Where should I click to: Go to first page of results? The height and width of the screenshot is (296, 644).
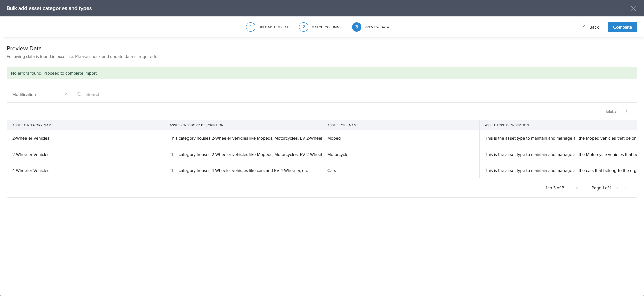click(x=577, y=188)
